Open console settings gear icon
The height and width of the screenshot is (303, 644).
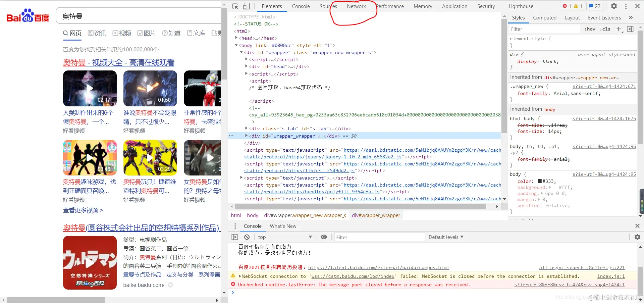tap(637, 237)
